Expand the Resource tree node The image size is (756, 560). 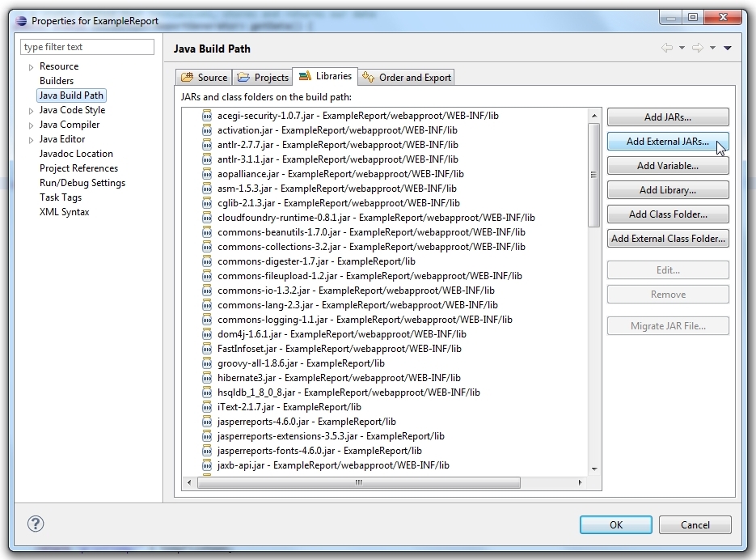(31, 67)
